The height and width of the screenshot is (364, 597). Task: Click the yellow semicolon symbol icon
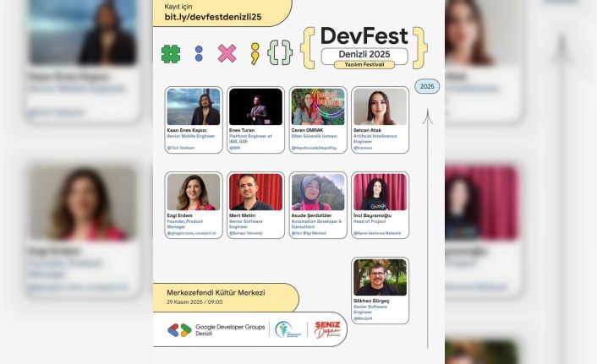255,53
